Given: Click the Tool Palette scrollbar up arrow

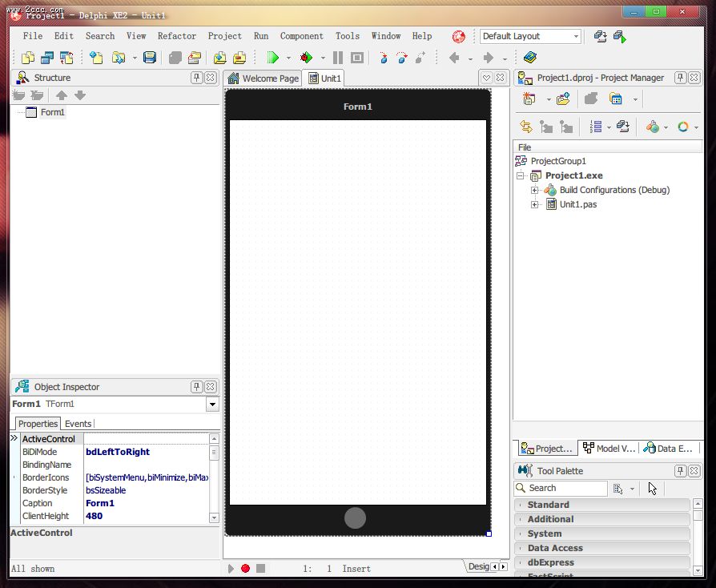Looking at the screenshot, I should (698, 503).
